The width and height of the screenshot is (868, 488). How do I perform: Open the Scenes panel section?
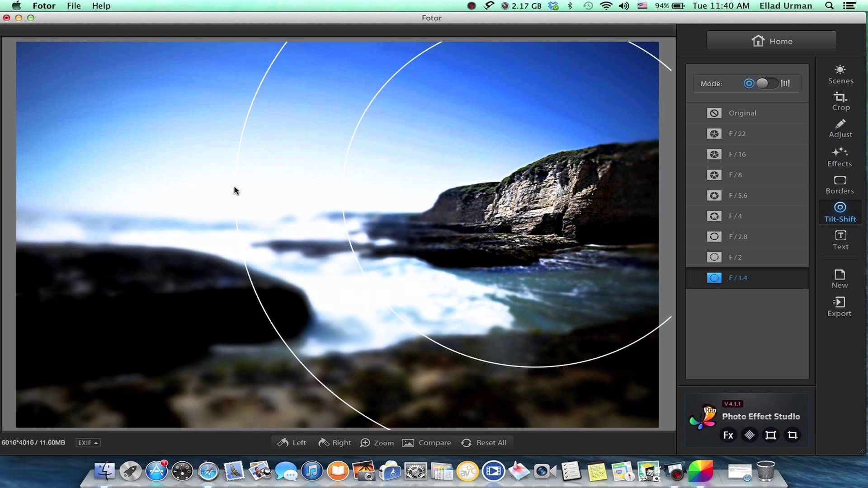(840, 73)
